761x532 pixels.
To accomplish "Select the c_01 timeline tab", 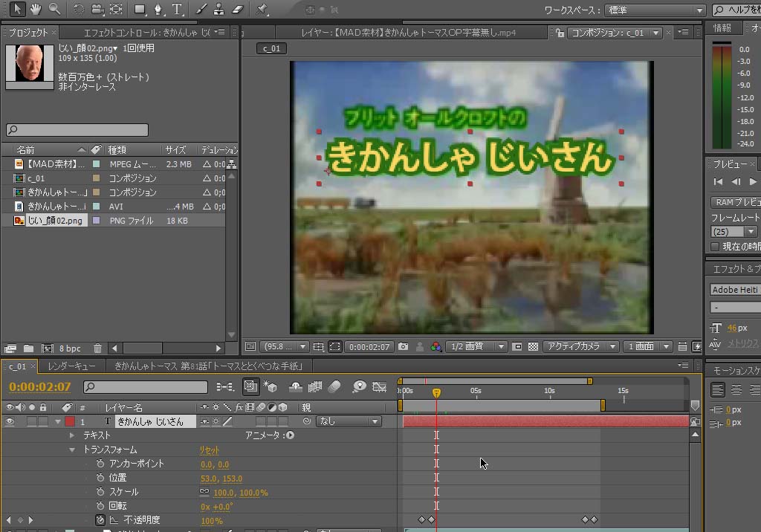I will coord(18,366).
